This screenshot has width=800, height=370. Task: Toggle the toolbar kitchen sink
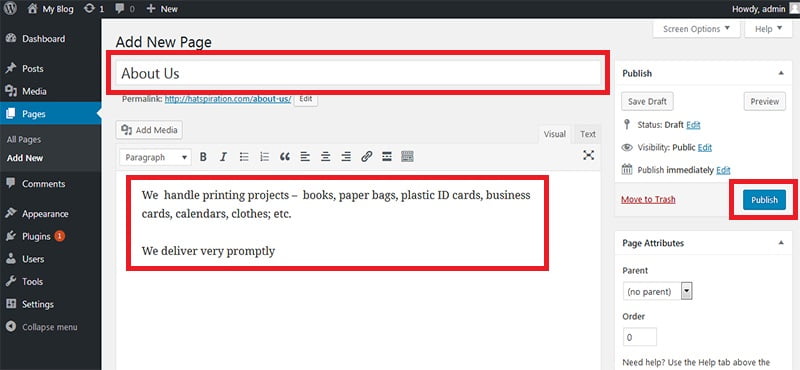407,157
